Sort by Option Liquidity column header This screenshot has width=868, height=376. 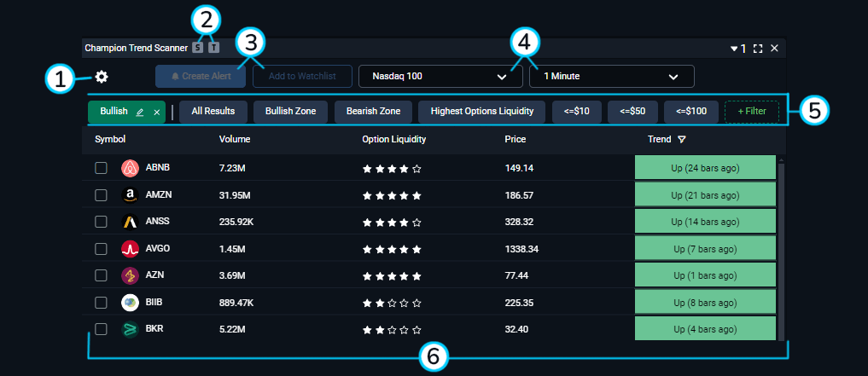coord(394,139)
